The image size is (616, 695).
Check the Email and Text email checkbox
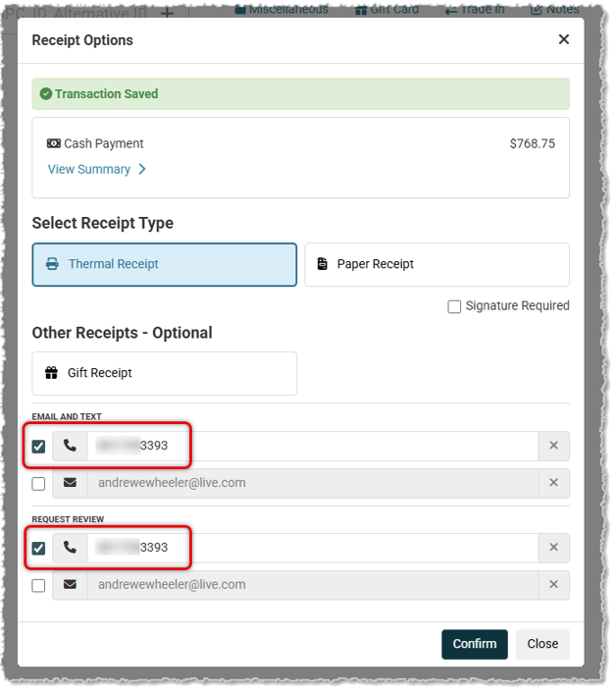coord(38,484)
